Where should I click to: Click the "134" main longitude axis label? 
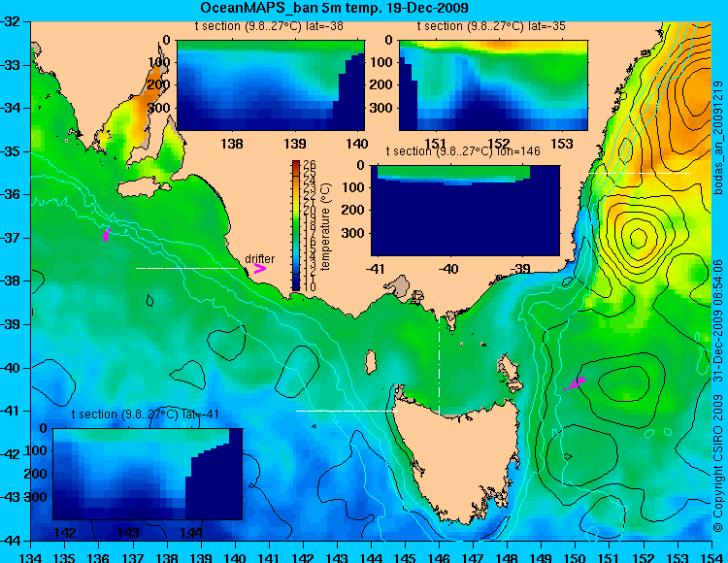[x=32, y=557]
